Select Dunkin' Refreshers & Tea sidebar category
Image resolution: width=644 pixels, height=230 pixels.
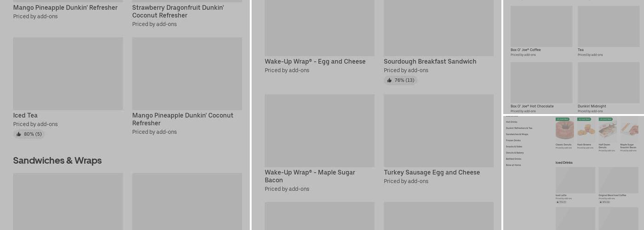[519, 128]
